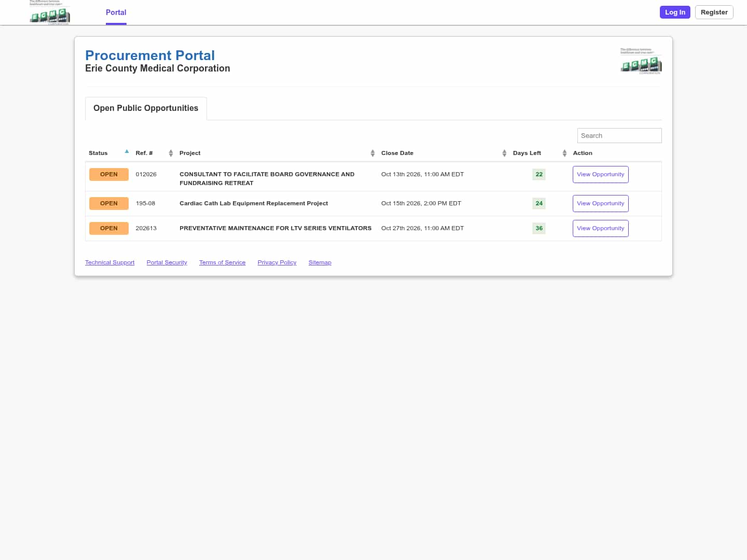Select the Open Public Opportunities tab

coord(146,108)
